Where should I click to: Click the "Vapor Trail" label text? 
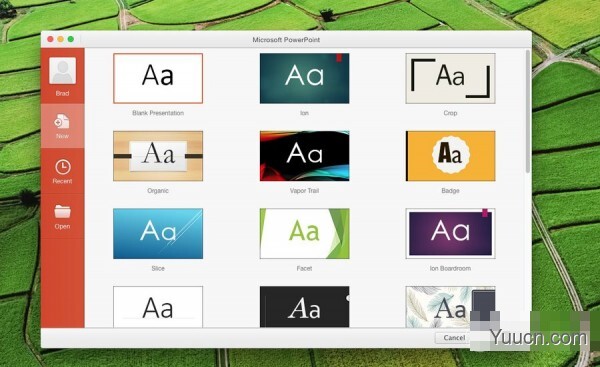pos(304,191)
